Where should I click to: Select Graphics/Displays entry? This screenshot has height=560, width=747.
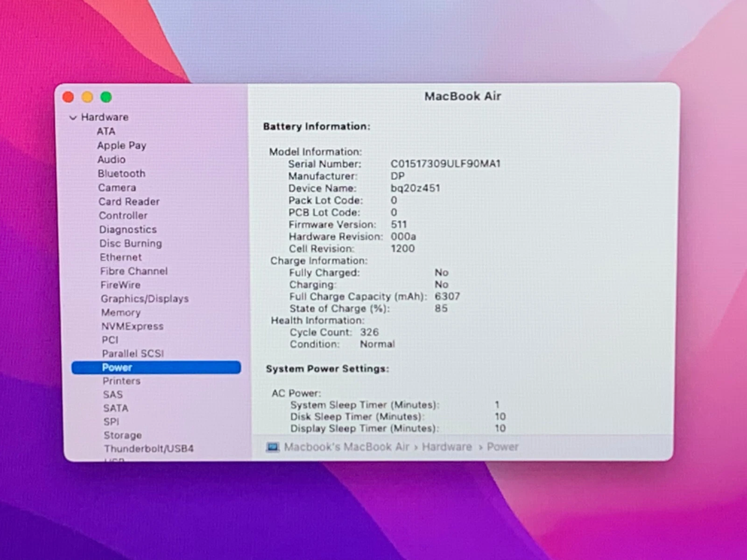click(x=145, y=299)
